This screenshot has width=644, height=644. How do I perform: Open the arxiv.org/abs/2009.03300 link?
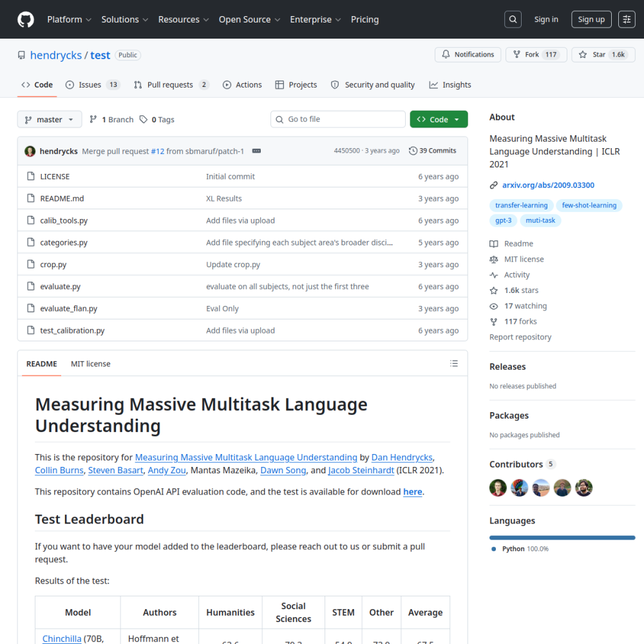pyautogui.click(x=548, y=185)
